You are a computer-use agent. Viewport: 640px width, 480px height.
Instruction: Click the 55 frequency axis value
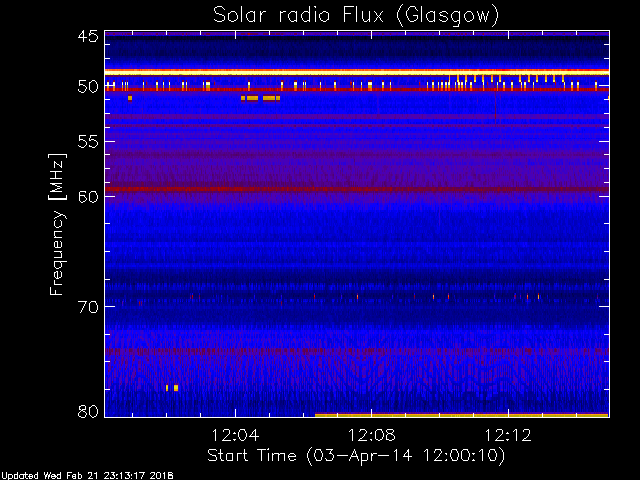point(88,142)
